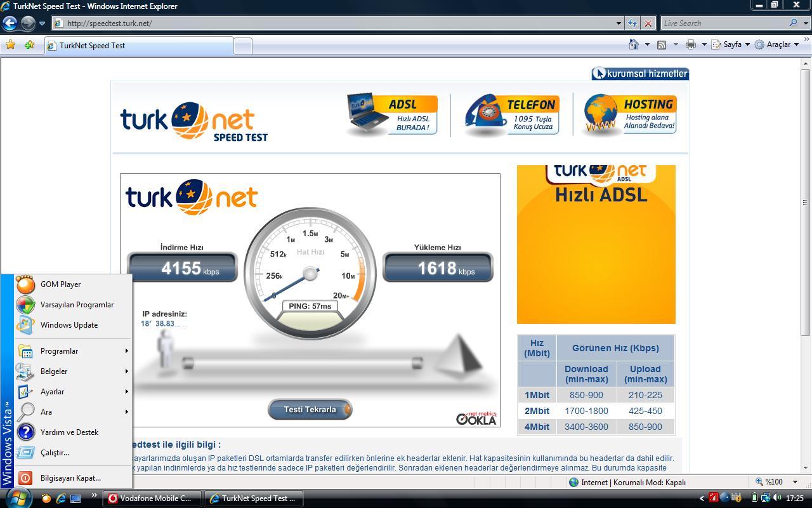Image resolution: width=812 pixels, height=508 pixels.
Task: Launch GOM Player from Start menu
Action: coord(74,284)
